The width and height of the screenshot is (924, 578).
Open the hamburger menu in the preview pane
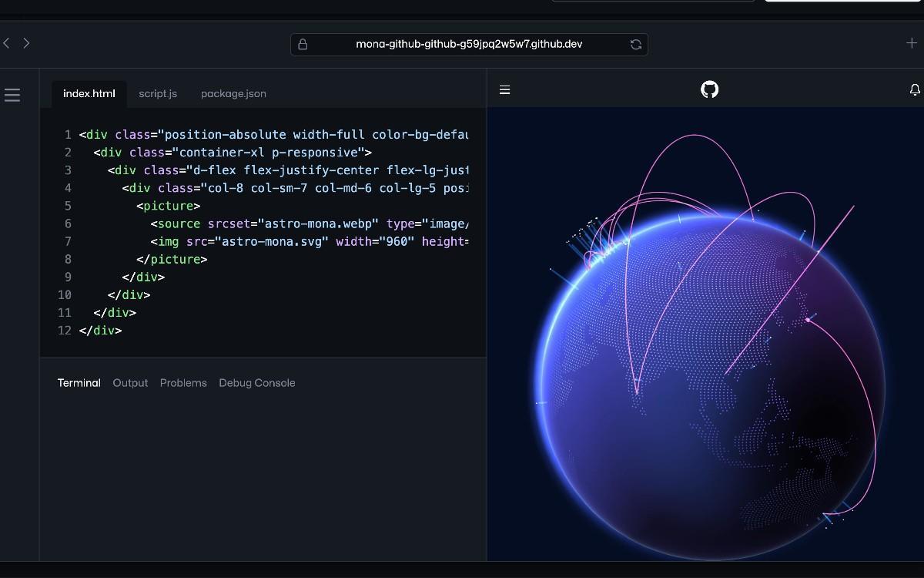tap(504, 89)
